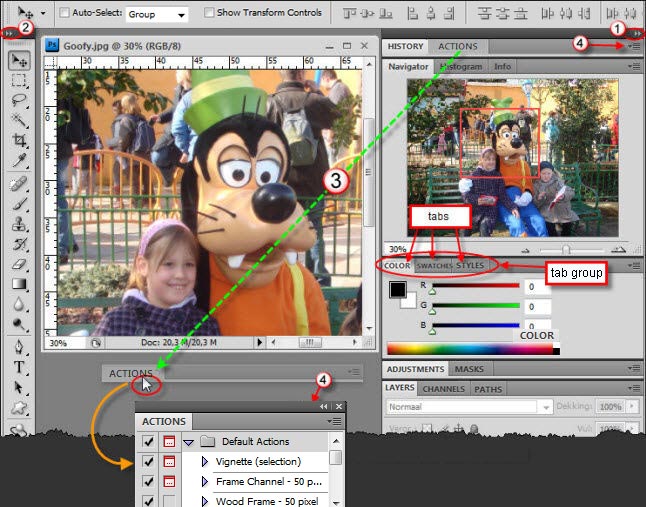Open the MASKS tab

coord(469,369)
